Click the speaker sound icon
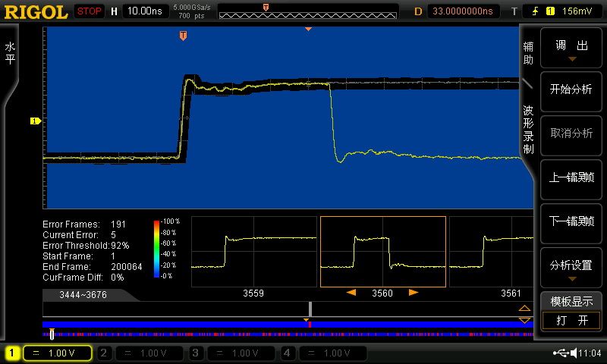Viewport: 607px width, 364px height. (573, 353)
